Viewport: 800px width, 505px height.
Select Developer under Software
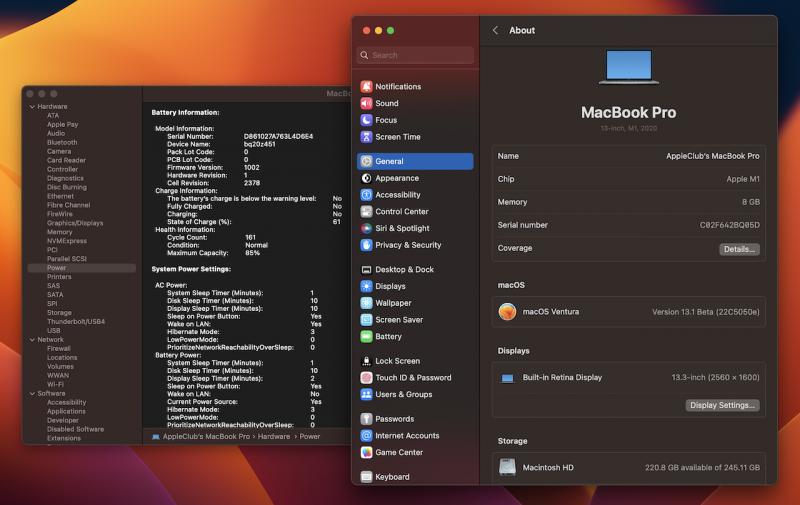pyautogui.click(x=63, y=420)
